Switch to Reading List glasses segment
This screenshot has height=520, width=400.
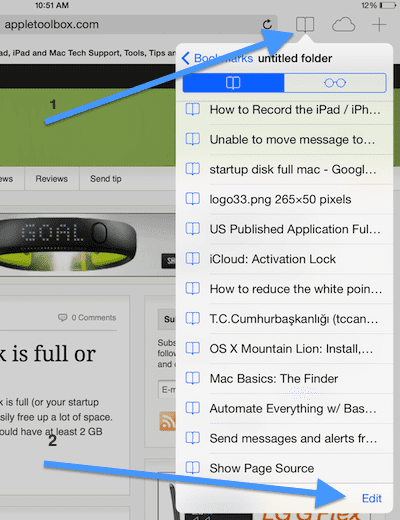335,83
